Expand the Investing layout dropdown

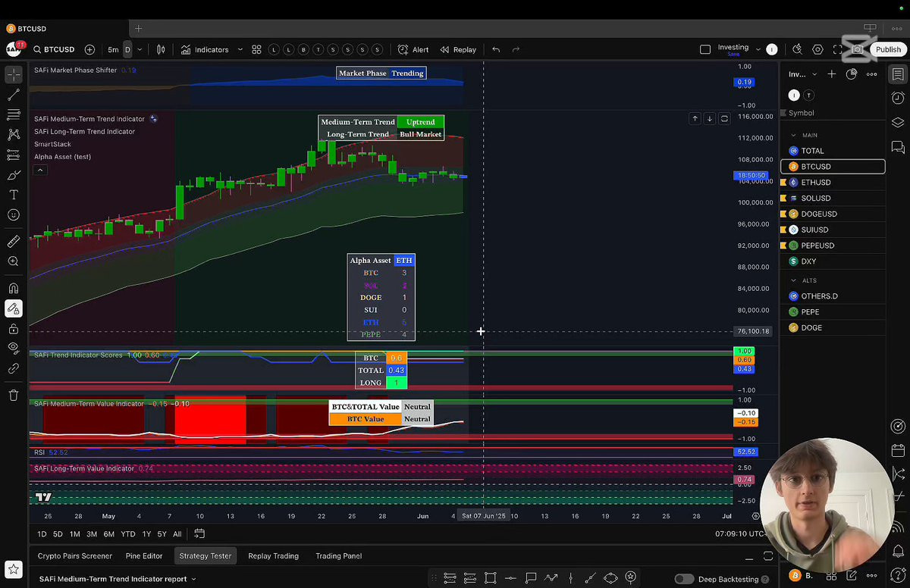pos(758,49)
